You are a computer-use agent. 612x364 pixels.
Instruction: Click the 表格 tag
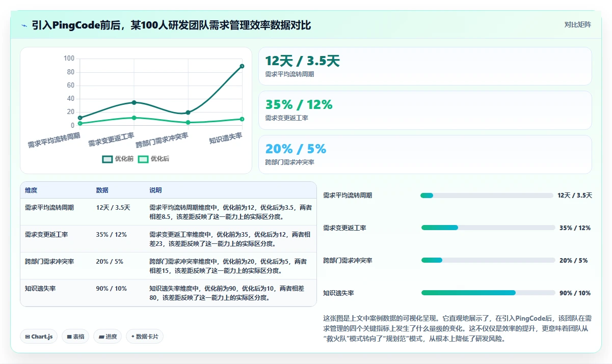(75, 337)
